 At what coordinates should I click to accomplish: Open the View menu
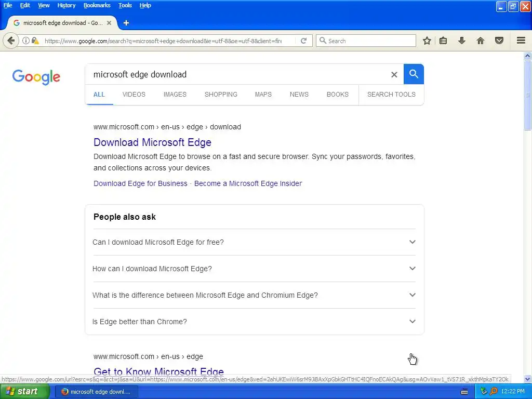pos(44,5)
